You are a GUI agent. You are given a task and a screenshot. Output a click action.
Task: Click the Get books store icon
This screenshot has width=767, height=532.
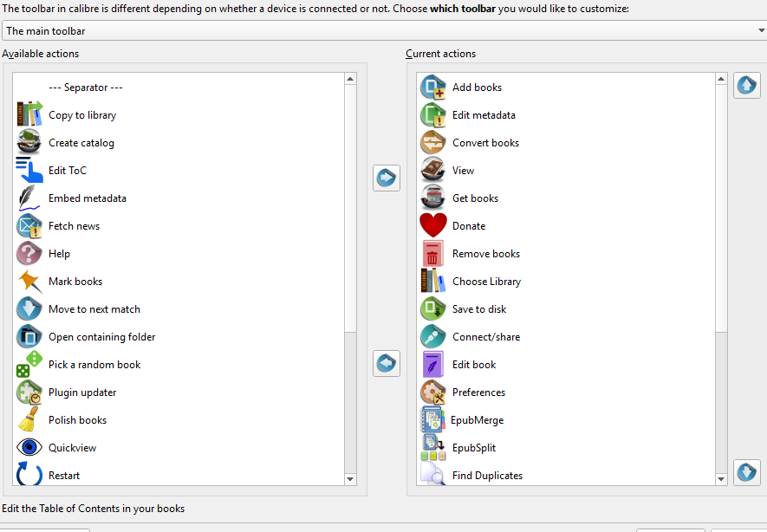point(433,198)
